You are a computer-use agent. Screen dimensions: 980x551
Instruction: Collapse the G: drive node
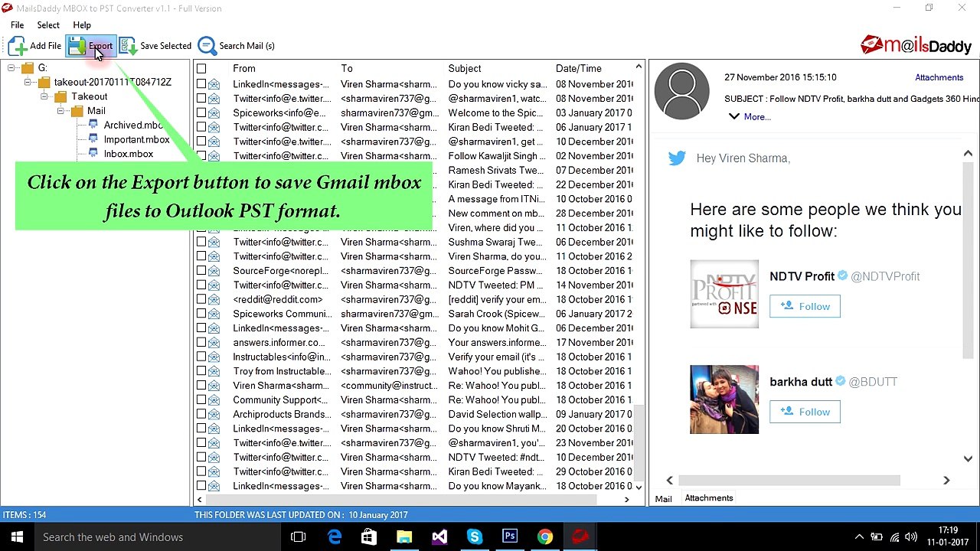[x=12, y=68]
